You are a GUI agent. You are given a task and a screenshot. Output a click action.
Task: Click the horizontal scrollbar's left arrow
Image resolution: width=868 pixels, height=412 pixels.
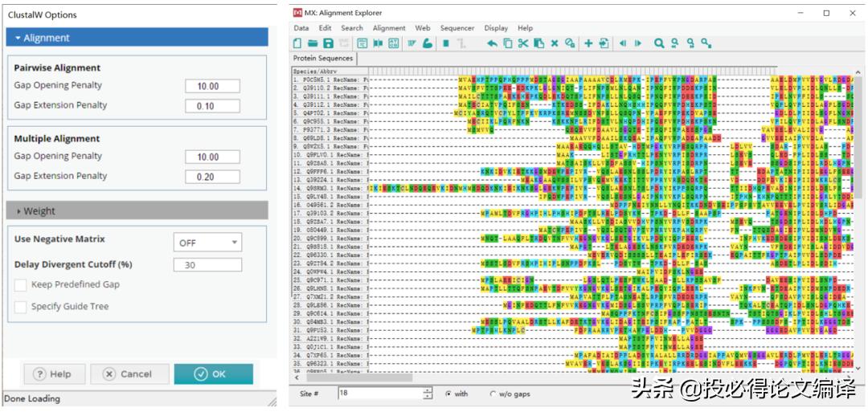pyautogui.click(x=296, y=378)
